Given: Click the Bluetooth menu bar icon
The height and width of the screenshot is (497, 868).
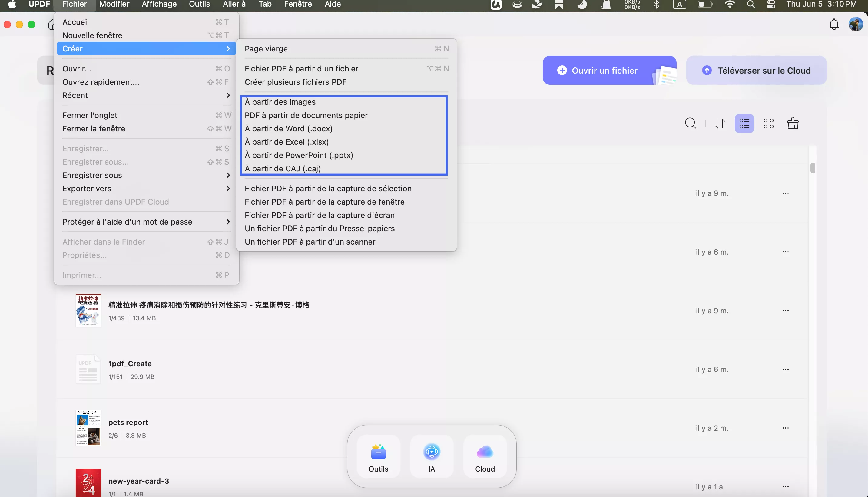Looking at the screenshot, I should click(656, 5).
